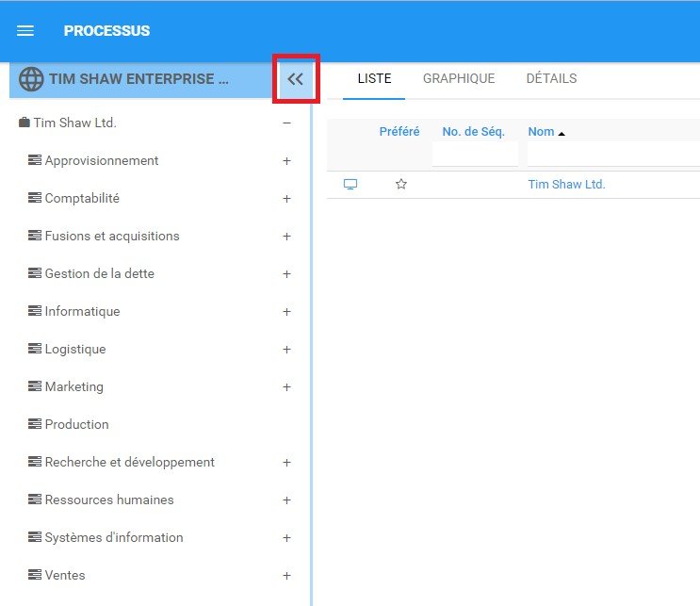Expand the Ventes node
This screenshot has width=700, height=606.
click(287, 576)
